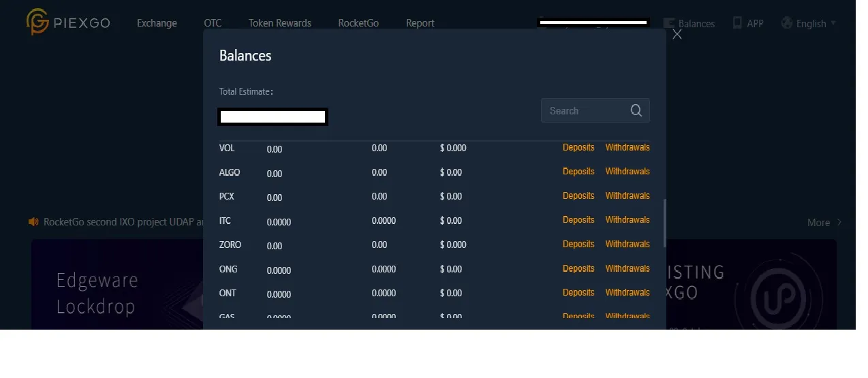Click the ZORO $ 0.000 value

(x=453, y=245)
